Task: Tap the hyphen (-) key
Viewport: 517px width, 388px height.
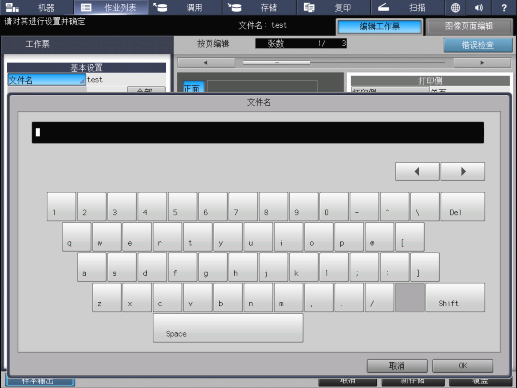Action: coord(364,206)
